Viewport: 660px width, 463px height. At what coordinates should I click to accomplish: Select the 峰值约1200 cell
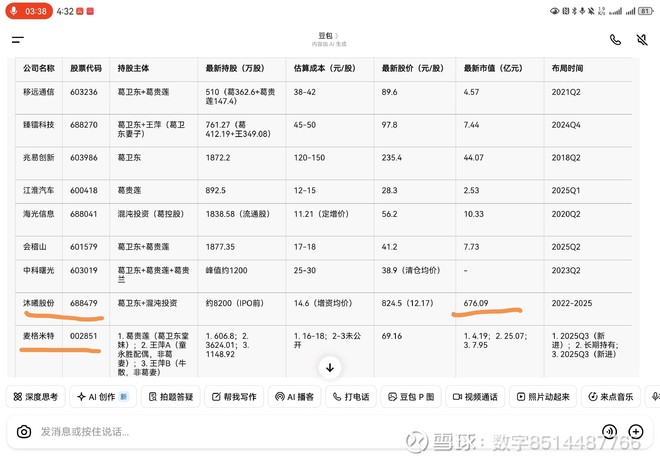(x=226, y=270)
